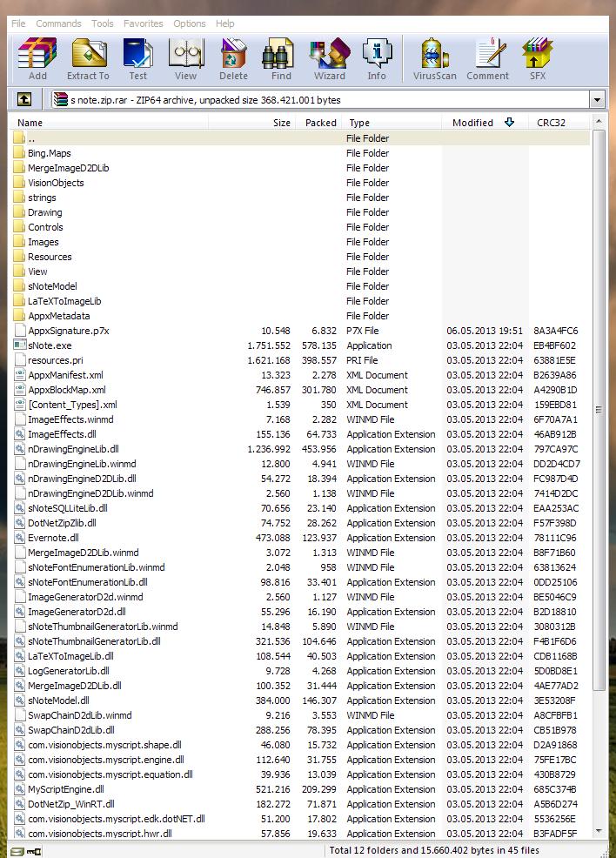
Task: Open the Commands menu
Action: point(58,23)
